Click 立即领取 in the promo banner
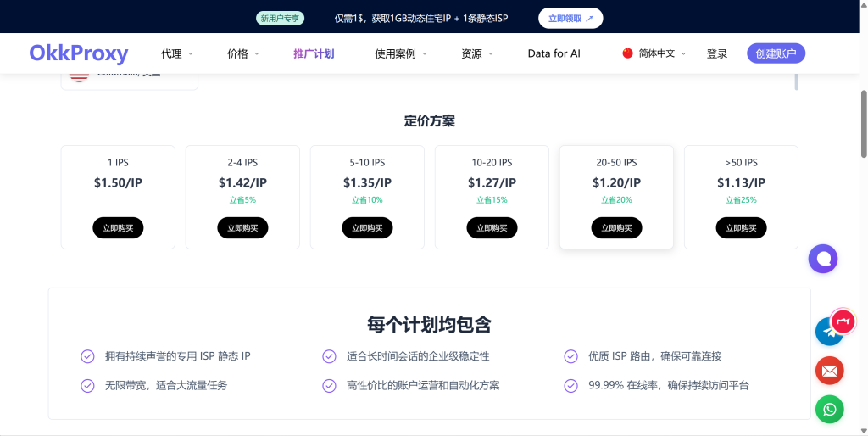The height and width of the screenshot is (436, 868). coord(570,19)
